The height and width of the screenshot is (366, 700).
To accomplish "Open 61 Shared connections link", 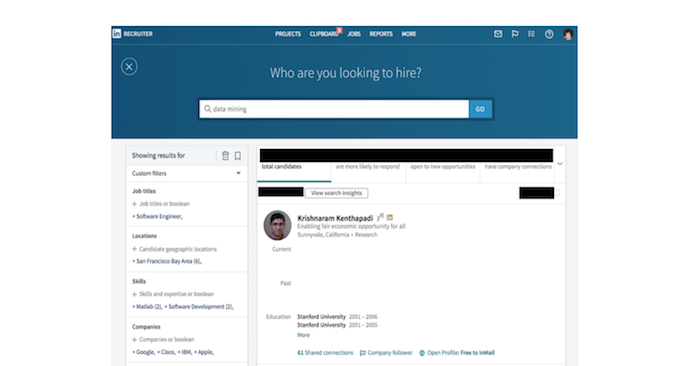I will [325, 353].
